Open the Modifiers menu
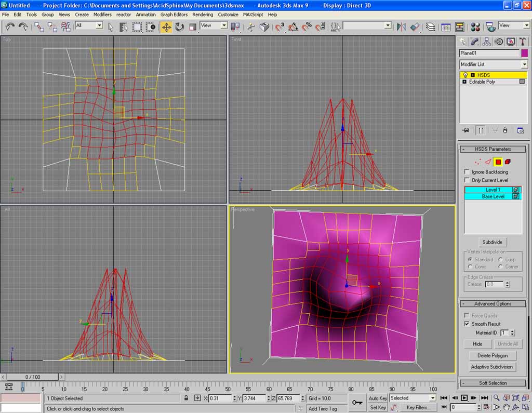This screenshot has width=532, height=413. click(x=102, y=15)
